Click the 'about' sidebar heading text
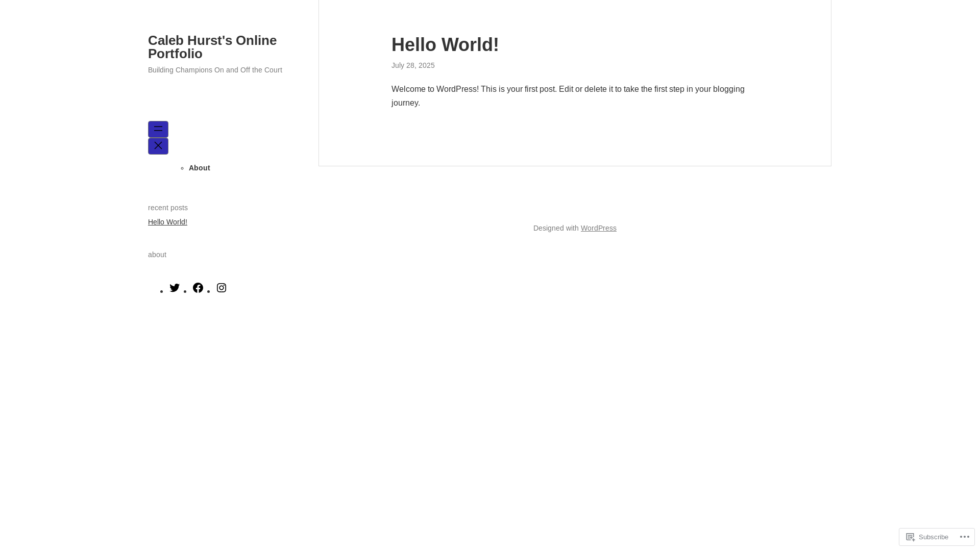The image size is (980, 551). (157, 255)
